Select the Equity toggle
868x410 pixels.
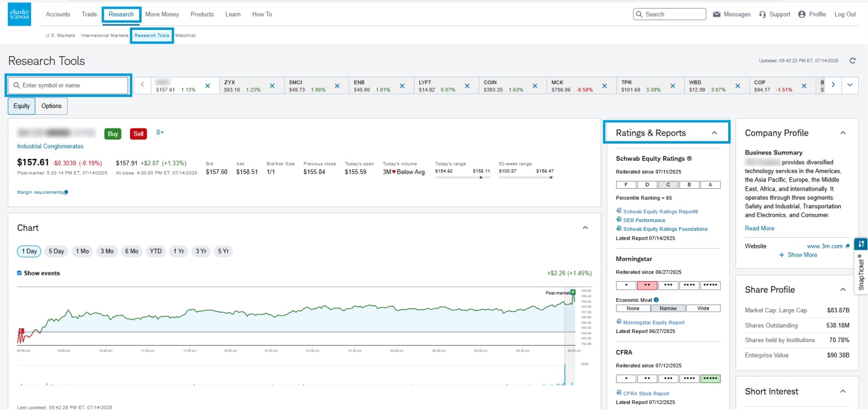(x=21, y=106)
